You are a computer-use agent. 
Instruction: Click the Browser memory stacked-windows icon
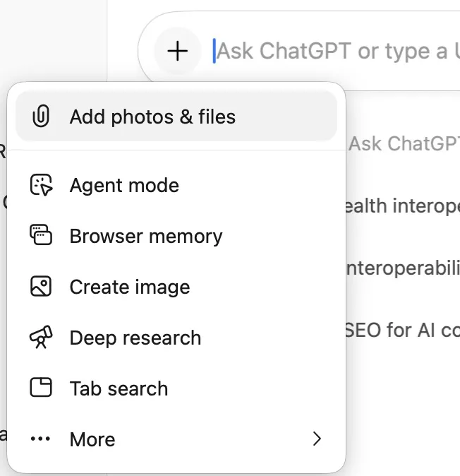pyautogui.click(x=41, y=234)
